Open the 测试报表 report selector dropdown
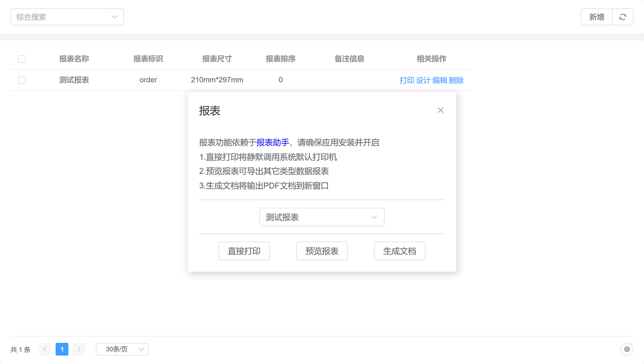 point(322,217)
